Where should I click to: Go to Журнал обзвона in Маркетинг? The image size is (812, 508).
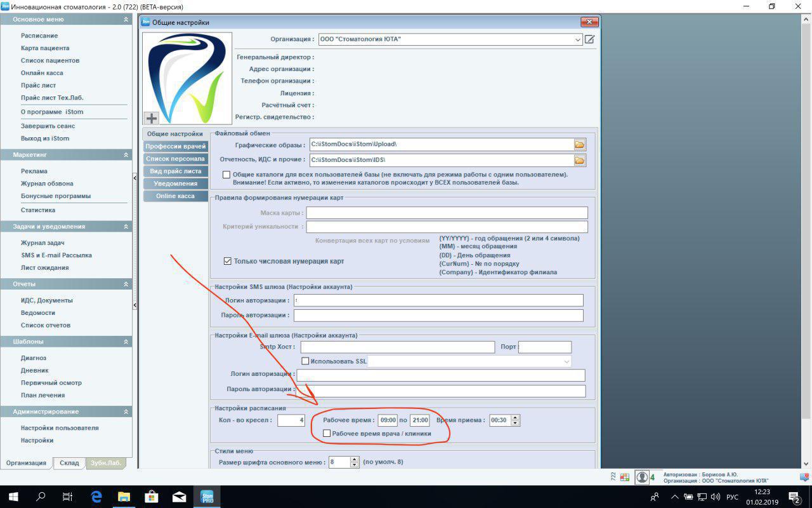(47, 184)
